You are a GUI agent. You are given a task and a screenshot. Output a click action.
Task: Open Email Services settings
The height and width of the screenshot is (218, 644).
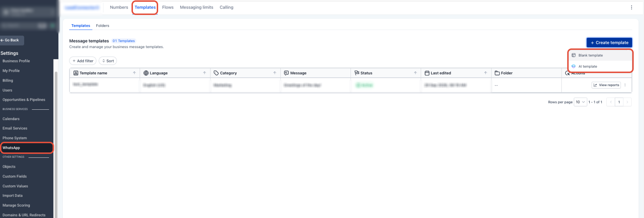[x=15, y=128]
